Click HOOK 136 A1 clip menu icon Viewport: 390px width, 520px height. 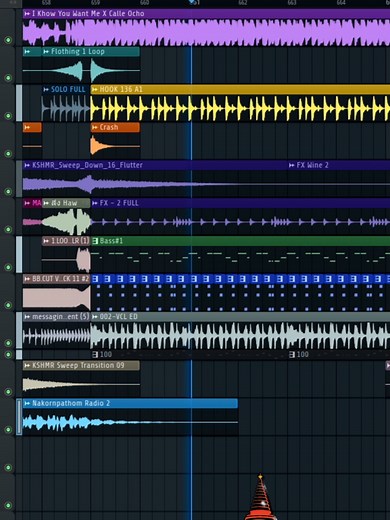95,89
